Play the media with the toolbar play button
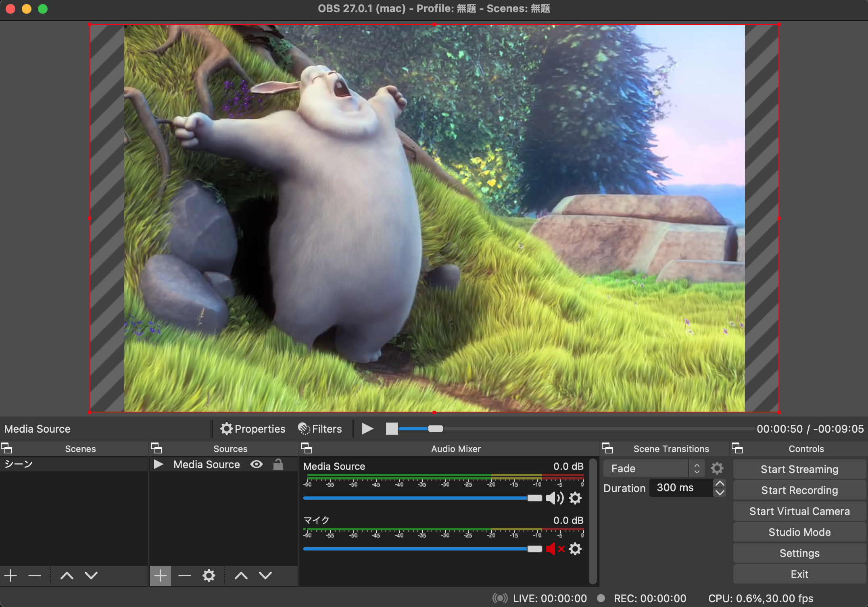 tap(367, 429)
